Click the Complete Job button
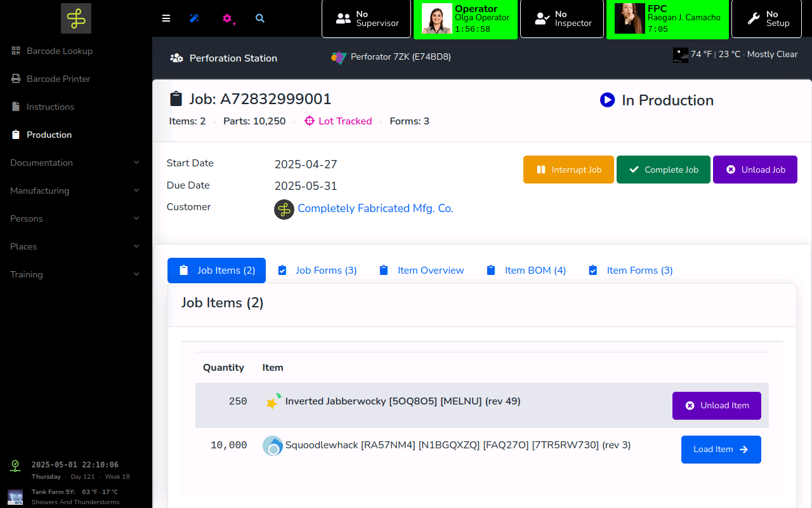Image resolution: width=812 pixels, height=508 pixels. click(x=663, y=170)
